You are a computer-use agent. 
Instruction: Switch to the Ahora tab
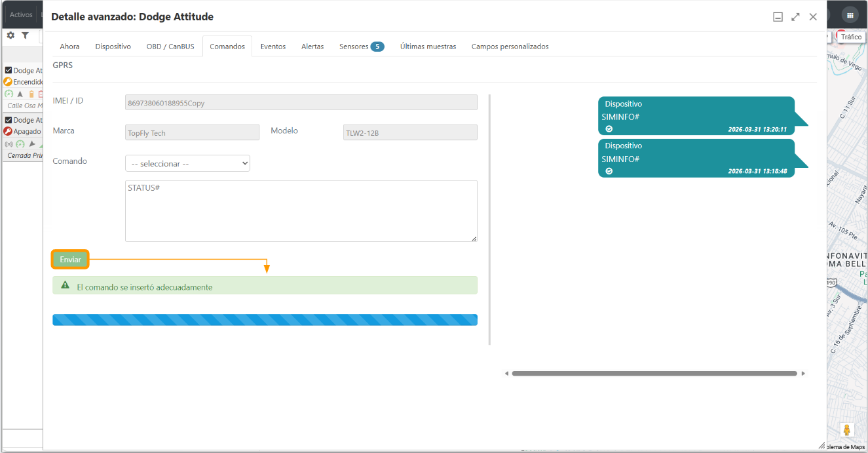point(69,47)
